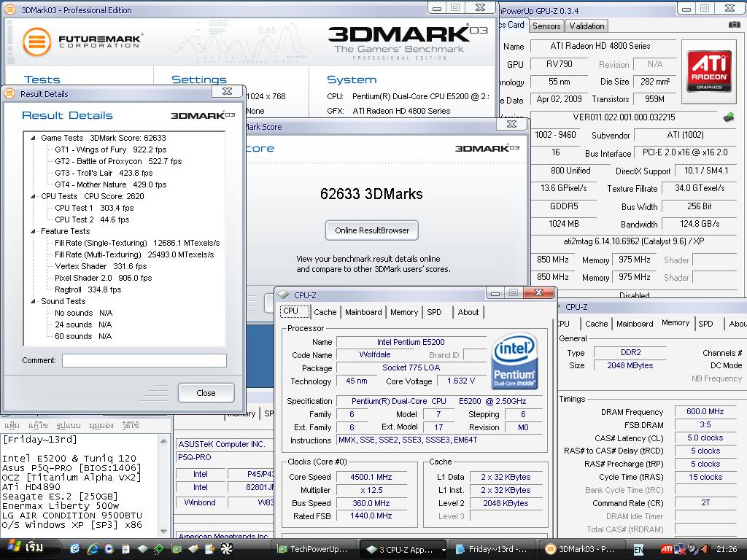Select Mainboard tab in right CPU-Z window
The image size is (747, 560).
pos(635,324)
